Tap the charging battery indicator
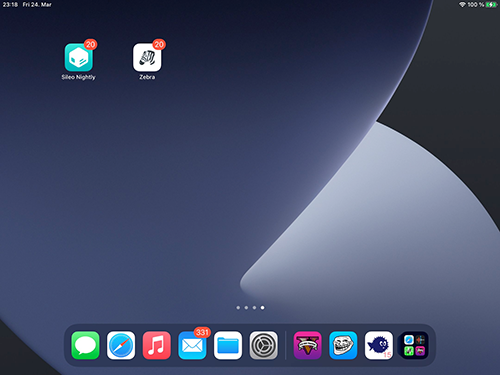This screenshot has width=500, height=375. click(491, 5)
